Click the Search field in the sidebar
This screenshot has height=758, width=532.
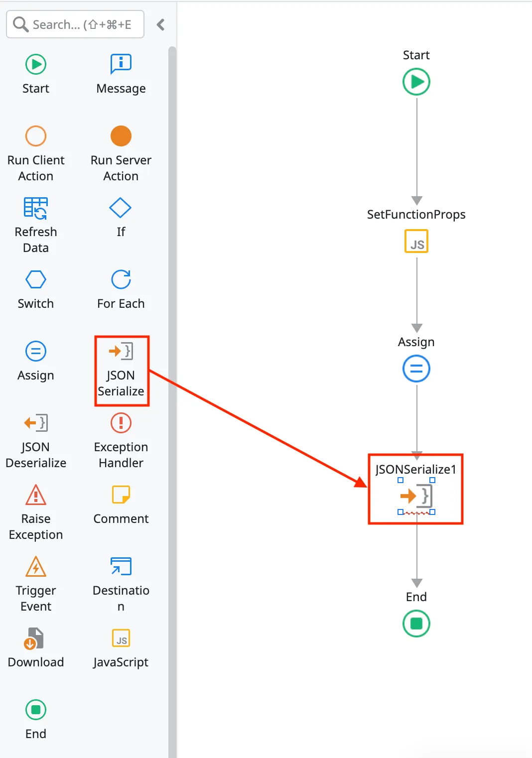coord(75,24)
